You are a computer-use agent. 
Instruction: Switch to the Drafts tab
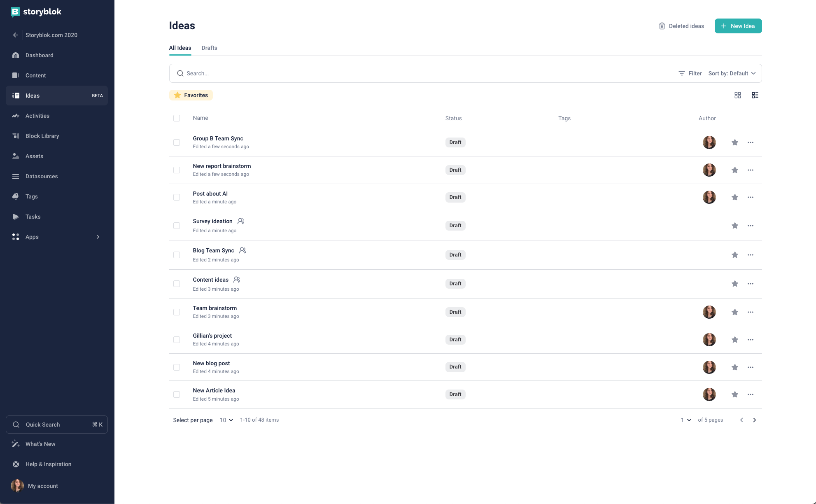(x=209, y=48)
